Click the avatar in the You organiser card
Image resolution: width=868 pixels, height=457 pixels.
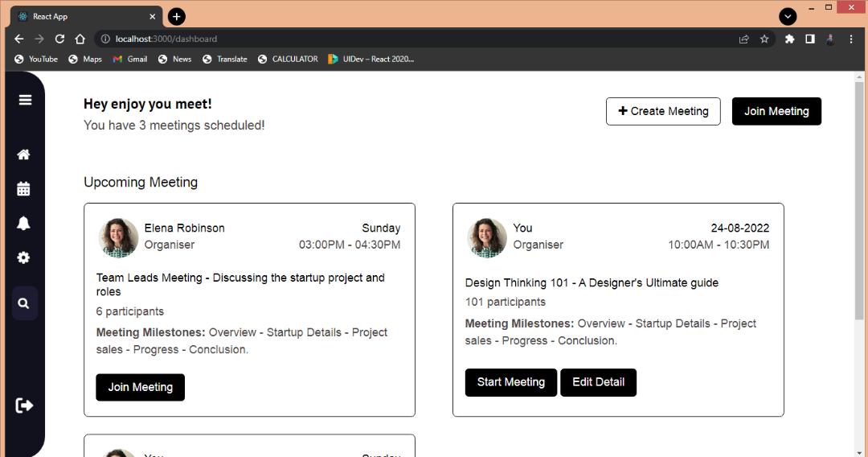coord(487,237)
